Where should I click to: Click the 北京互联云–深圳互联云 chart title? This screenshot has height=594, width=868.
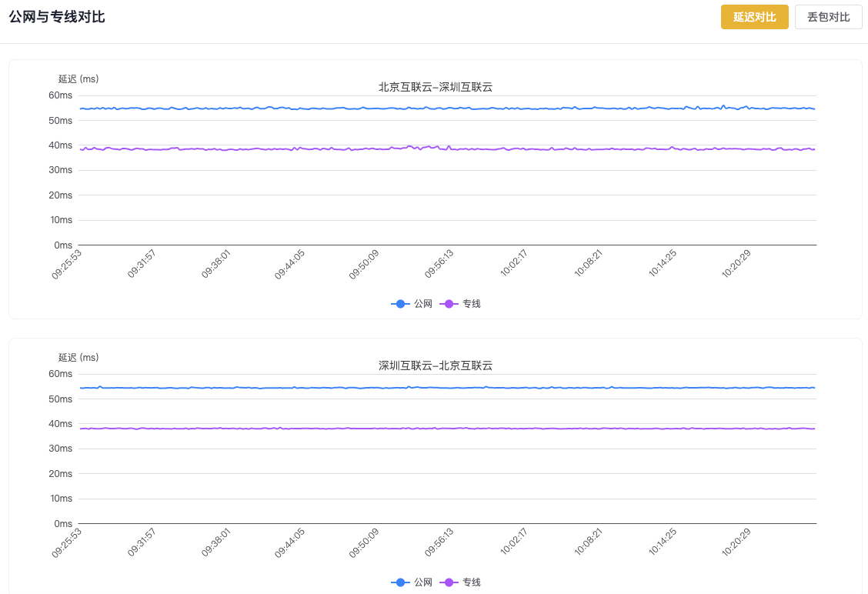435,87
